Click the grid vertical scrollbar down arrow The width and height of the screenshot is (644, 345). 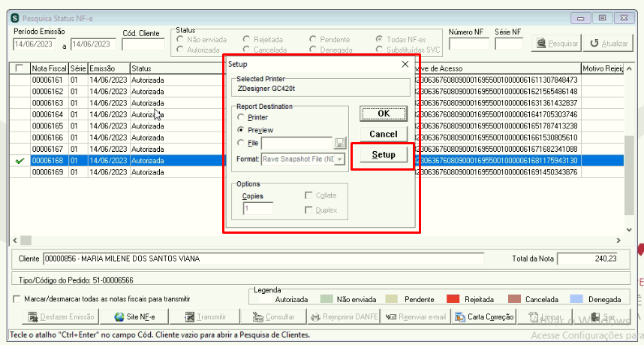[x=629, y=229]
